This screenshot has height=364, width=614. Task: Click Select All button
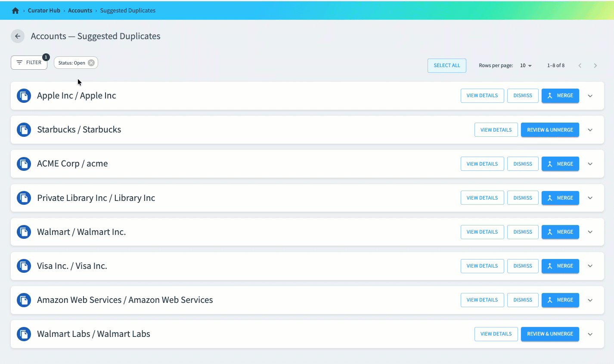pos(447,65)
